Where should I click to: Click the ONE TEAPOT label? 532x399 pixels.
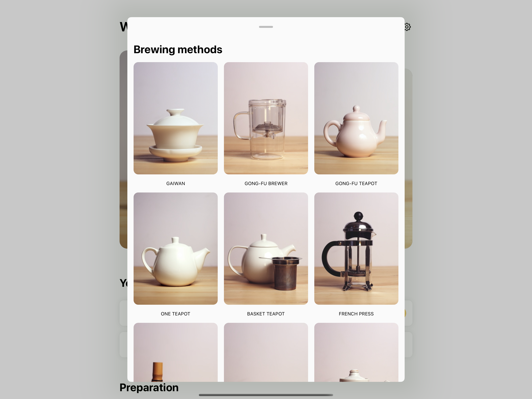(x=176, y=314)
